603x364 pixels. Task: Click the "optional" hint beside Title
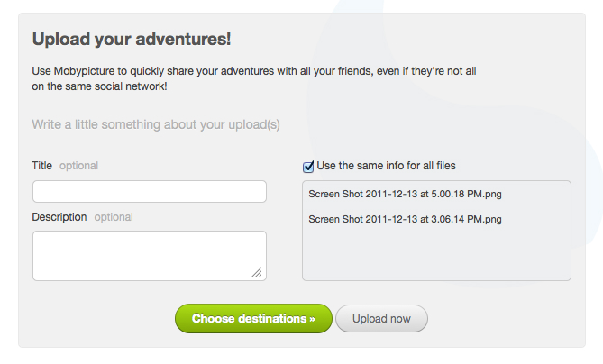click(x=79, y=166)
